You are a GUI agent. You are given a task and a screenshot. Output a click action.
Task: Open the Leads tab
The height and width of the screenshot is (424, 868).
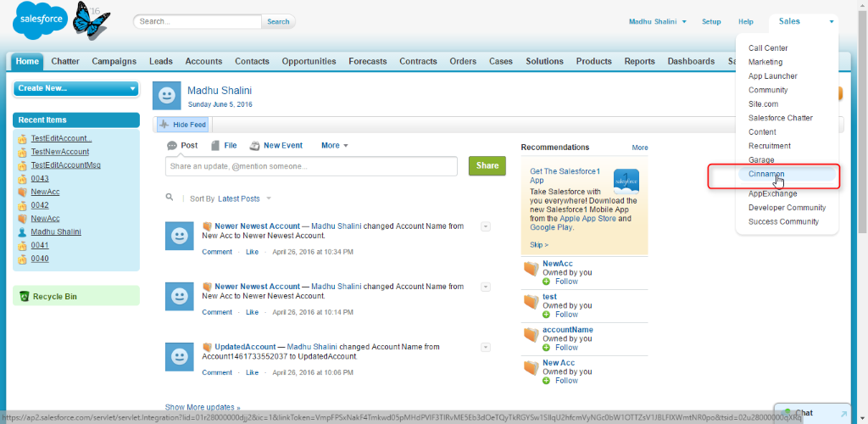pos(160,61)
